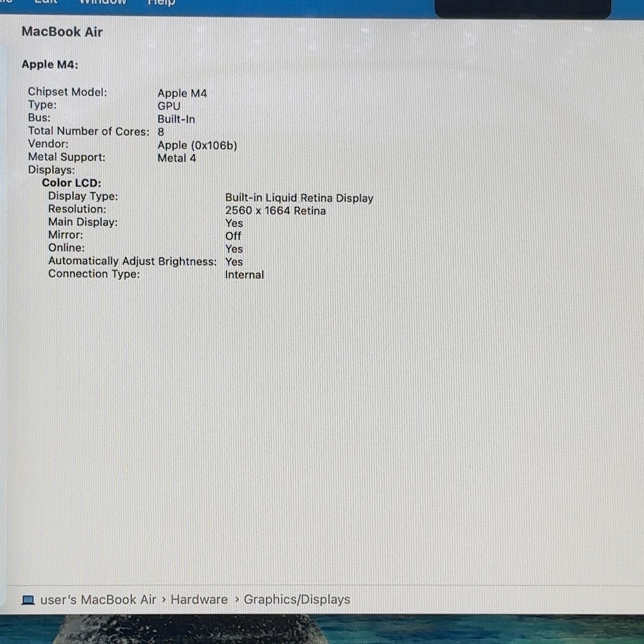This screenshot has width=644, height=644.
Task: Click the "Displays:" label
Action: coord(52,170)
